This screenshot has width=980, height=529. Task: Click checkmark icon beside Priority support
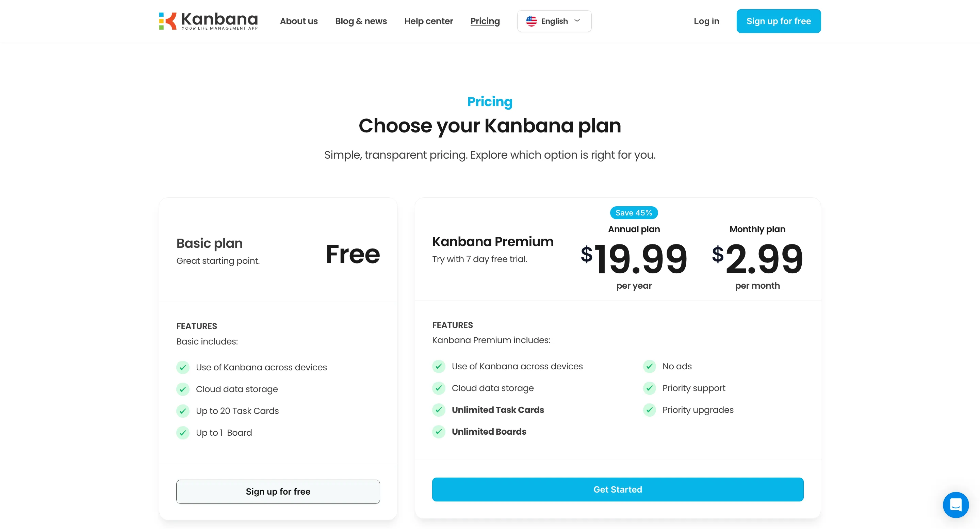click(x=649, y=388)
